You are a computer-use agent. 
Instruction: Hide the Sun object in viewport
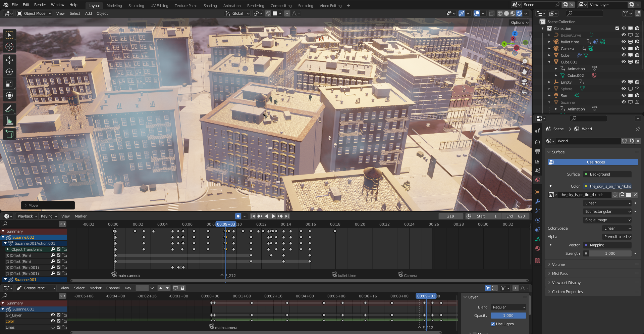click(624, 96)
